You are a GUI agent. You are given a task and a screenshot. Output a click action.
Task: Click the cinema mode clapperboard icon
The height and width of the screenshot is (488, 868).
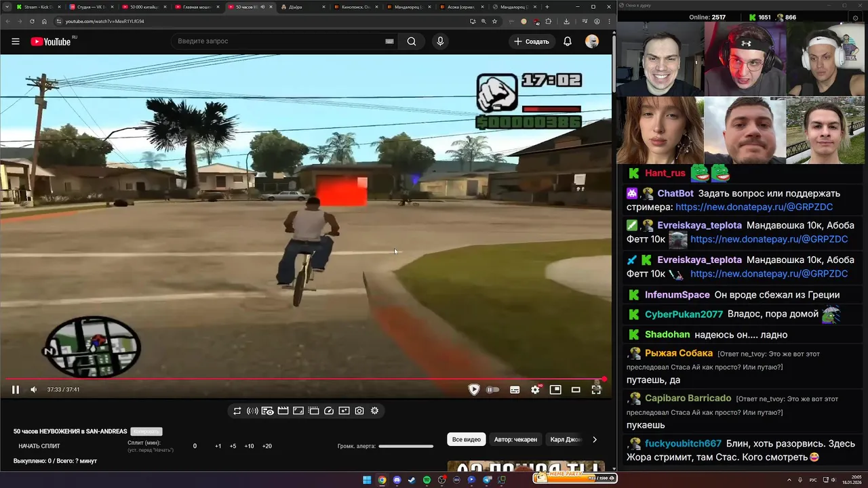tap(283, 411)
